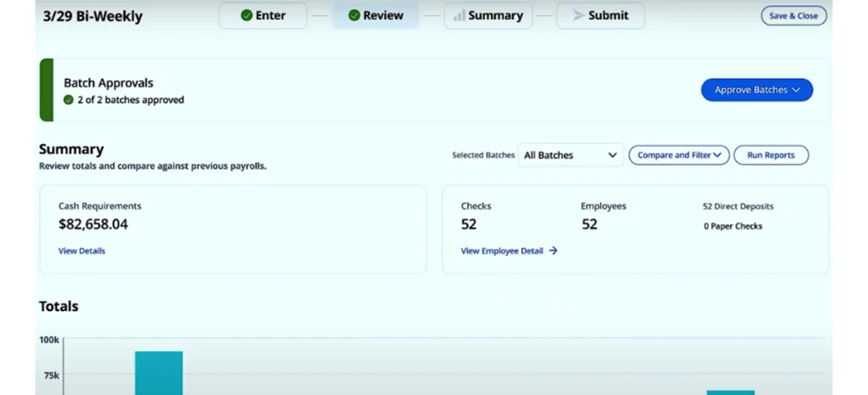Viewport: 868px width, 395px height.
Task: Open the View Employee Detail link
Action: (502, 251)
